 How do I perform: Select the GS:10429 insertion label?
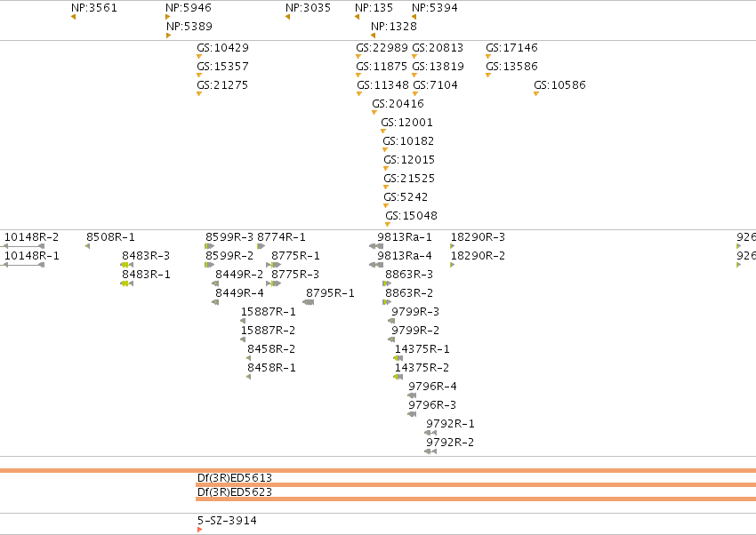(x=222, y=48)
